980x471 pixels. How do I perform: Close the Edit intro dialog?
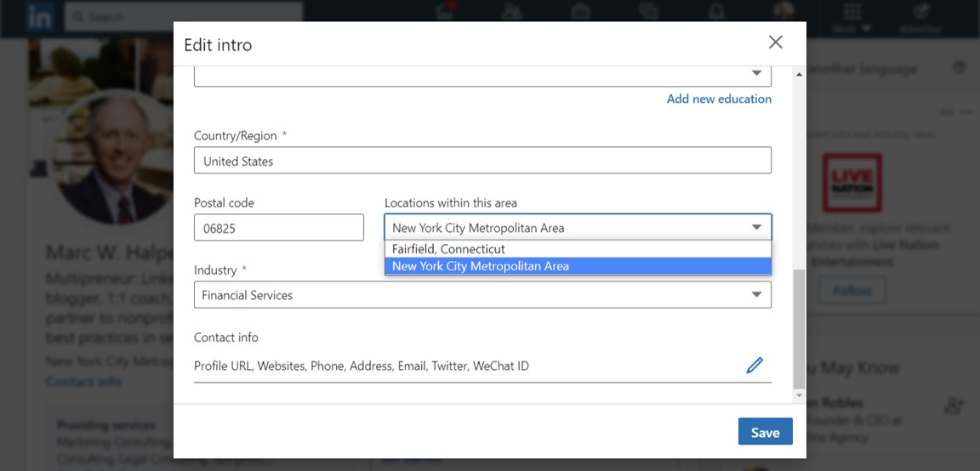(775, 43)
